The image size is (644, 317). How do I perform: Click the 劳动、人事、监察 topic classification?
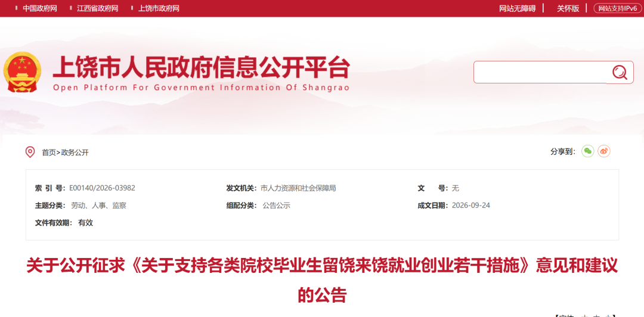pyautogui.click(x=98, y=206)
